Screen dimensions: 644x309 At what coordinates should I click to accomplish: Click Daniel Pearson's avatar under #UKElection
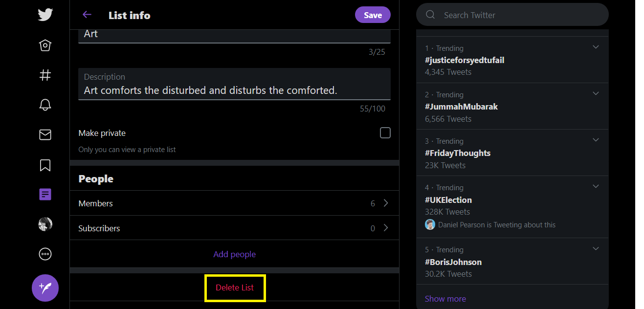[430, 224]
